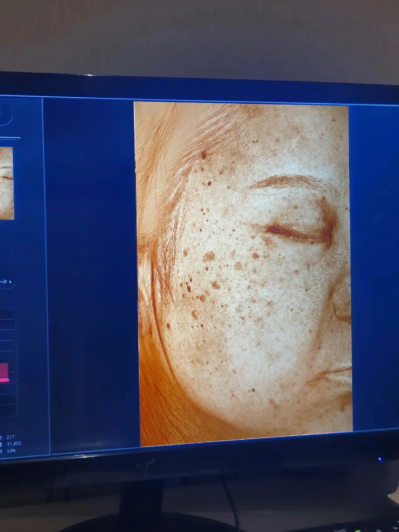399x532 pixels.
Task: Click the 217 value in the stats
Action: pyautogui.click(x=10, y=437)
